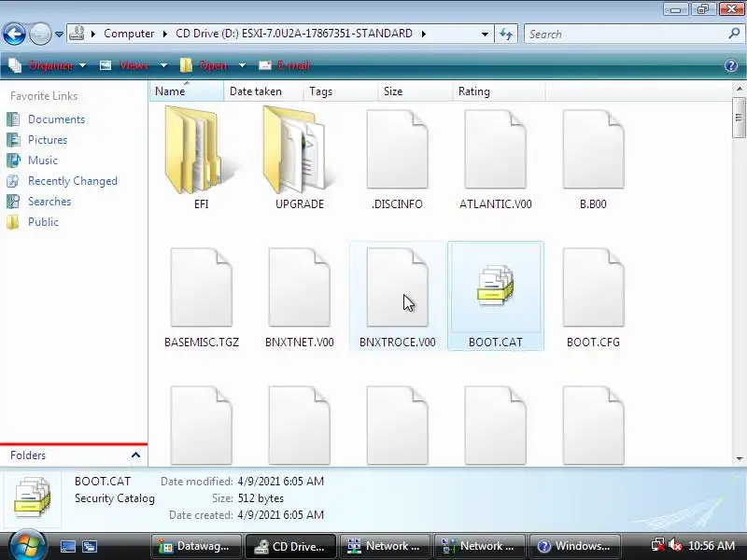Select the BNXTNET.V00 file
Image resolution: width=747 pixels, height=560 pixels.
pos(299,298)
